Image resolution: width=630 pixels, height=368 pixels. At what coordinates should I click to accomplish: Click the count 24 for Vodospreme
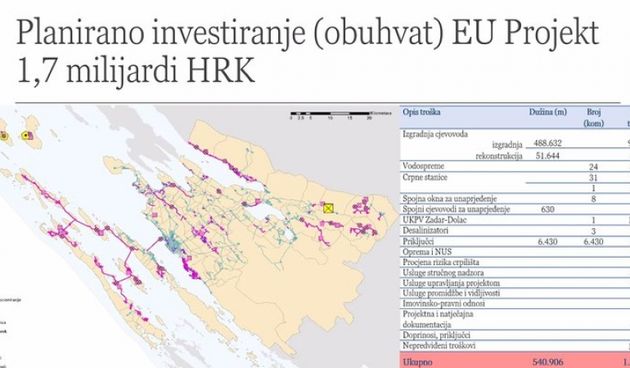point(593,167)
